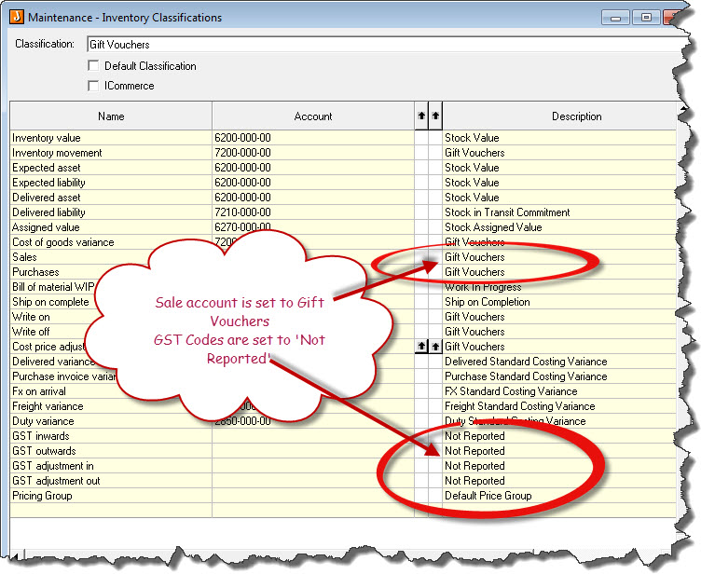The width and height of the screenshot is (715, 588).
Task: Click Gift Vouchers description in Purchases row
Action: coord(474,272)
